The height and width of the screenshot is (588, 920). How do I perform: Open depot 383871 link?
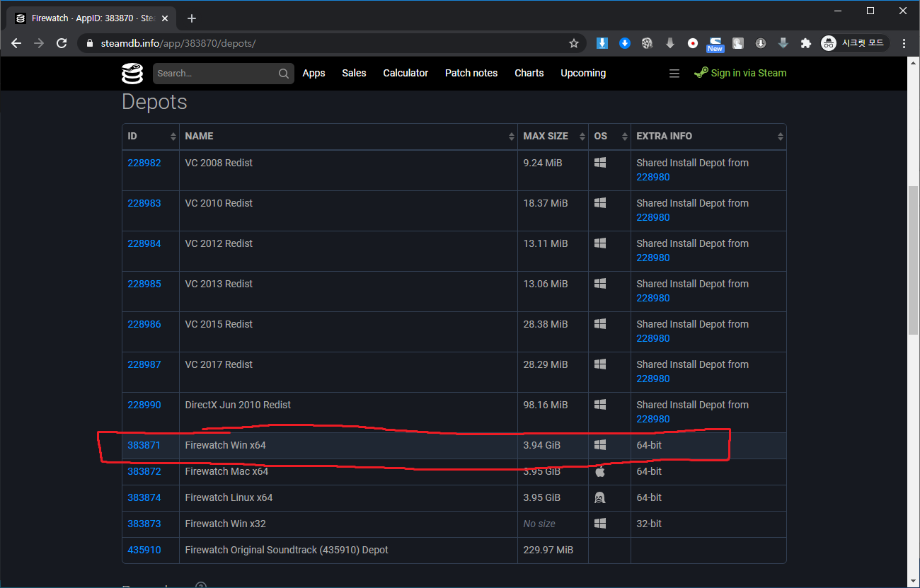pyautogui.click(x=144, y=445)
